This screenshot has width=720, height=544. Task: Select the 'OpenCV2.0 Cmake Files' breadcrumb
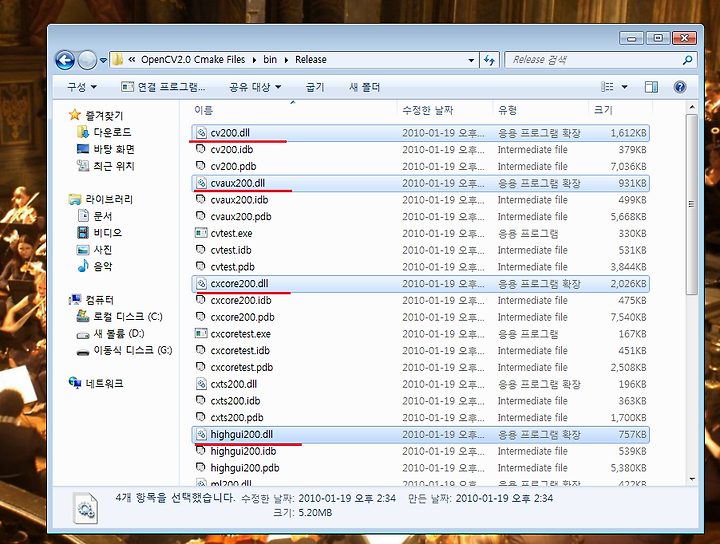pos(193,60)
